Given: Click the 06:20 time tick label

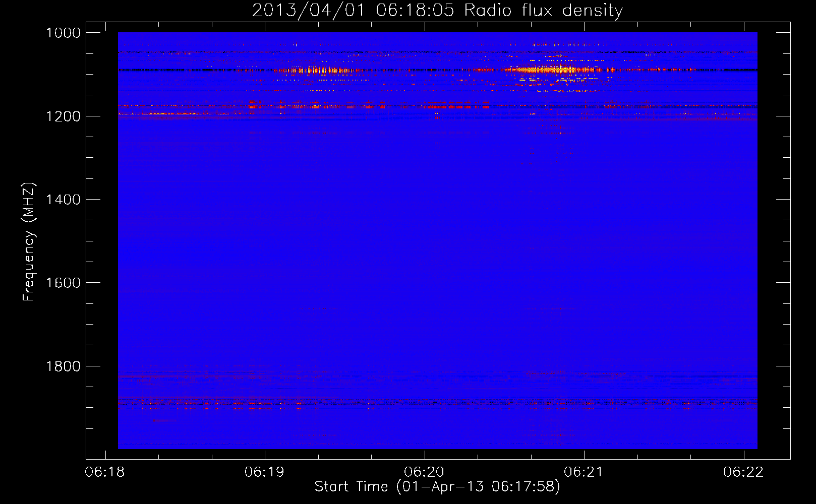Looking at the screenshot, I should pyautogui.click(x=424, y=472).
